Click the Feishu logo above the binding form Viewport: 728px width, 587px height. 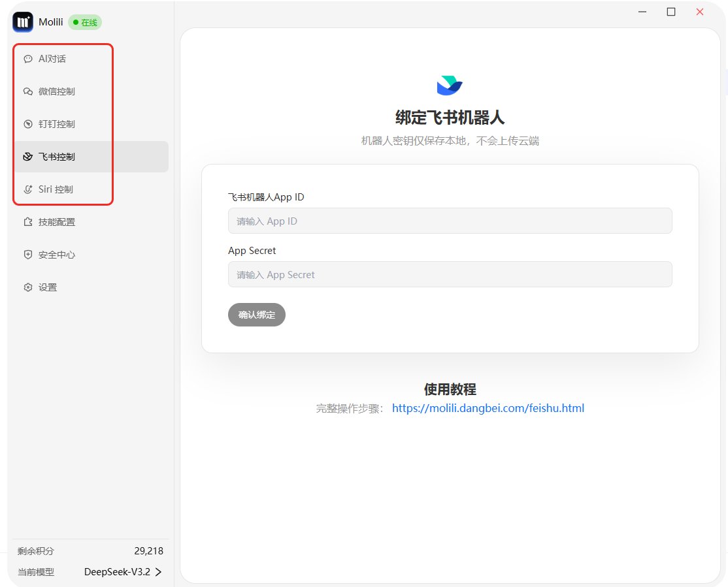(450, 84)
